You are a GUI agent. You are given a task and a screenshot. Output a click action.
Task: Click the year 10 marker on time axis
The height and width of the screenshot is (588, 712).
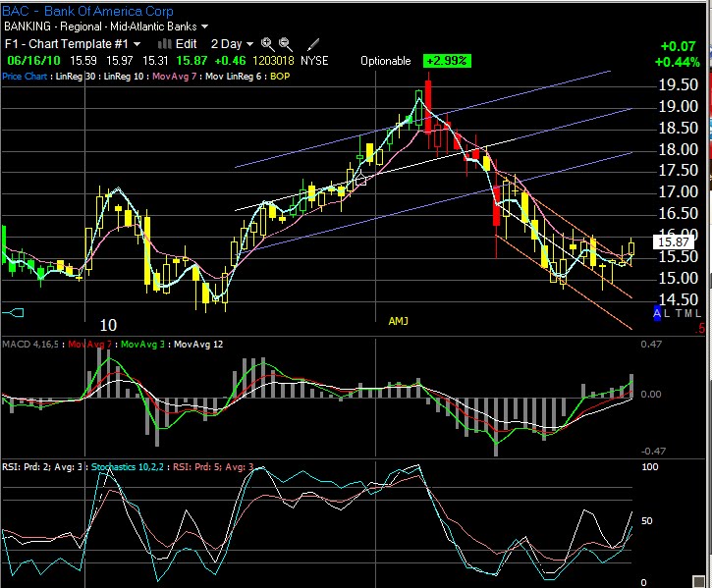pos(108,325)
